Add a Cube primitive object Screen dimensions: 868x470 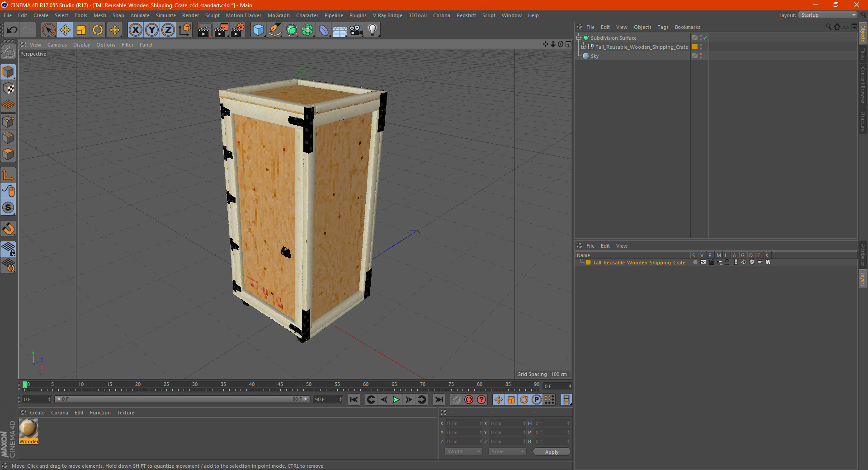[x=258, y=30]
